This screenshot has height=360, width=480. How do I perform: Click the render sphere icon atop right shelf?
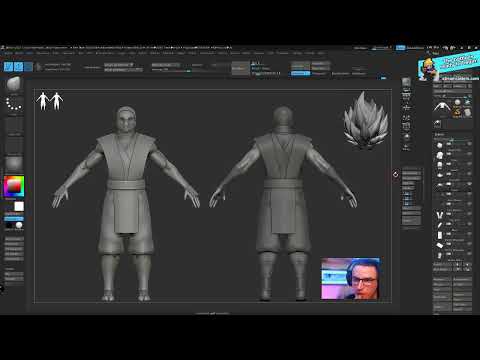406,82
